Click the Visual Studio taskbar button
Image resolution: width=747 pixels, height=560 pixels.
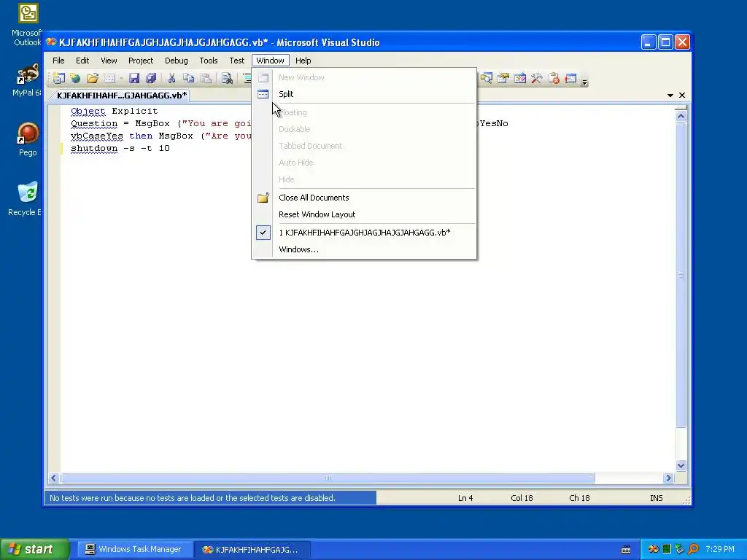point(252,549)
